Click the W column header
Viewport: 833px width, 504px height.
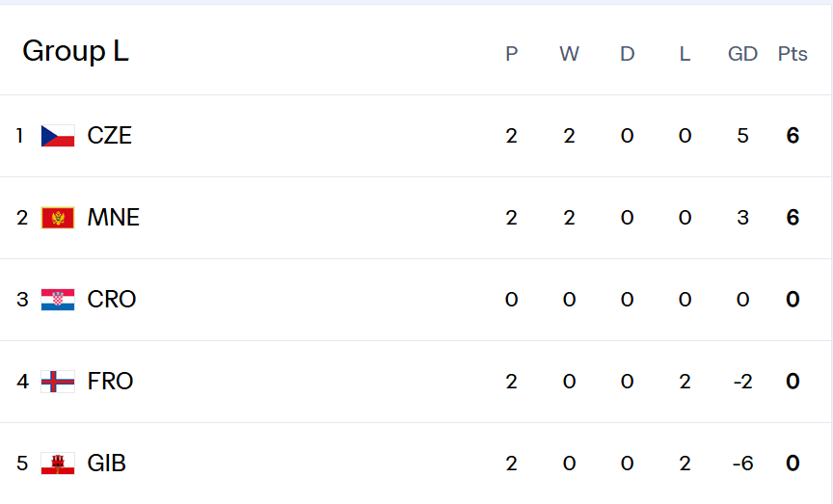pos(569,54)
